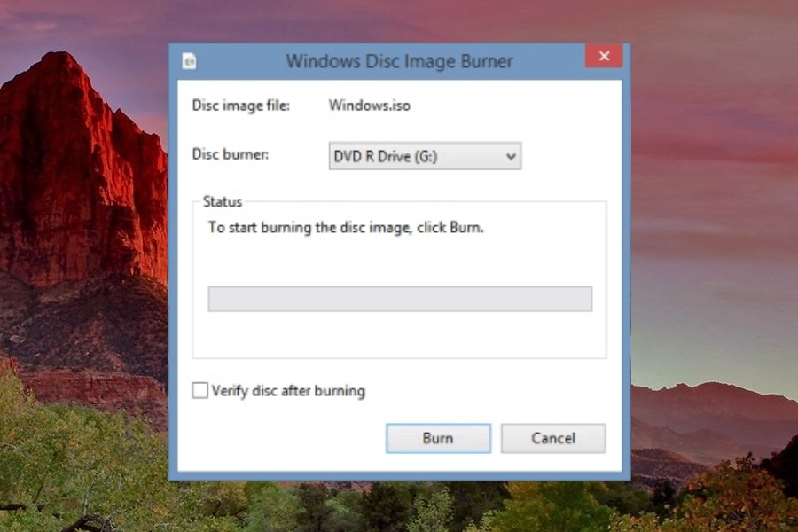Click the desktop wallpaper behind the dialog
The height and width of the screenshot is (532, 798).
(x=80, y=266)
